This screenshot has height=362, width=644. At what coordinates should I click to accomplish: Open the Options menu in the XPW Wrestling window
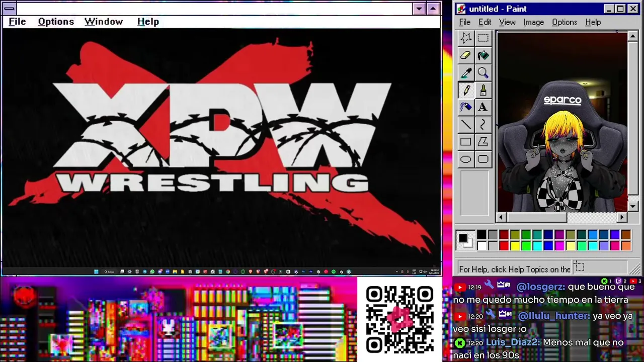click(x=56, y=22)
